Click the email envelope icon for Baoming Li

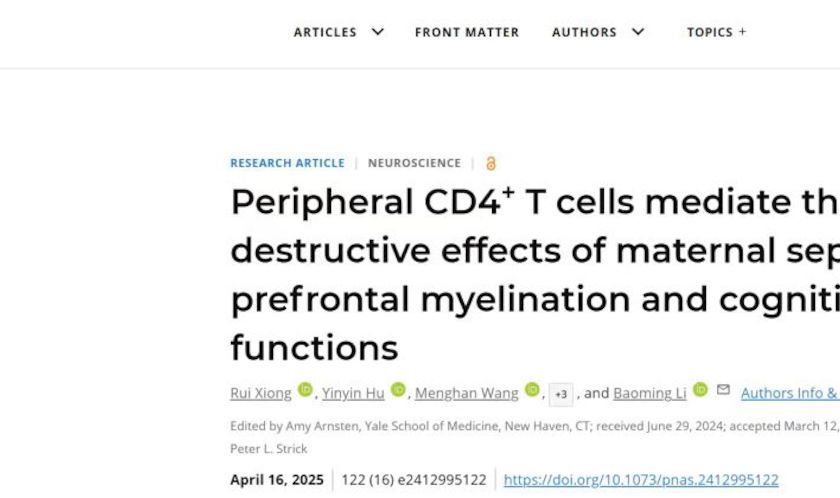[723, 390]
